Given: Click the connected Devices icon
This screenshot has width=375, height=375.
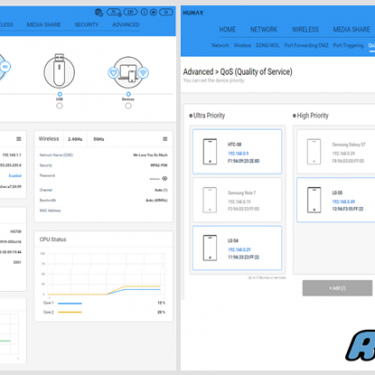Looking at the screenshot, I should pos(128,72).
